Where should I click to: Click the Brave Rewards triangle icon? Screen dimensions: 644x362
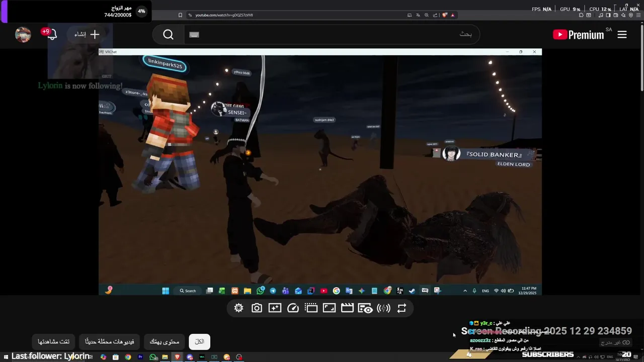pos(452,15)
